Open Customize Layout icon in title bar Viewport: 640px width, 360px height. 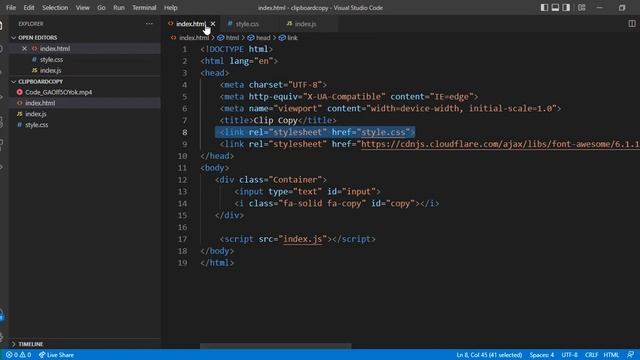(582, 7)
